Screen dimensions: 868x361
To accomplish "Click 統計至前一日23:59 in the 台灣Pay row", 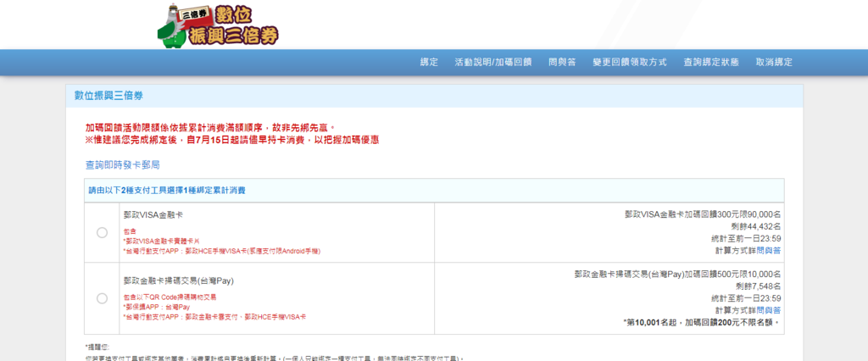I will (x=746, y=298).
